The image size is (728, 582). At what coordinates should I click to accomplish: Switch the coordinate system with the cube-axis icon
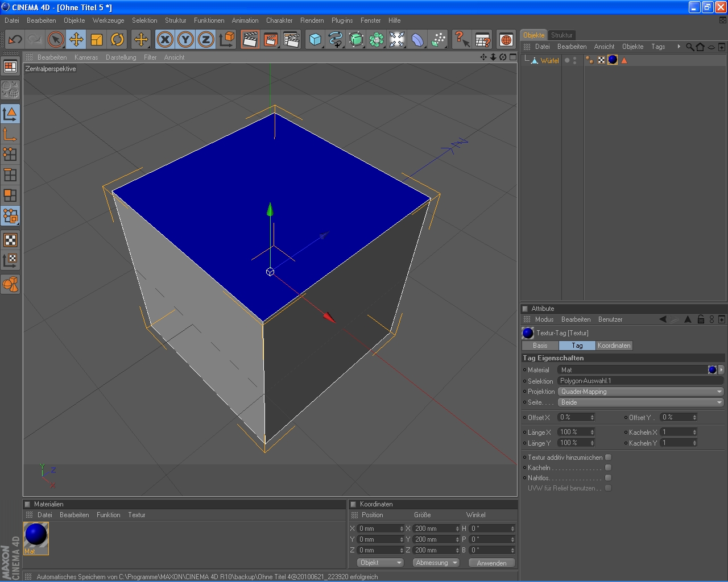pos(226,39)
